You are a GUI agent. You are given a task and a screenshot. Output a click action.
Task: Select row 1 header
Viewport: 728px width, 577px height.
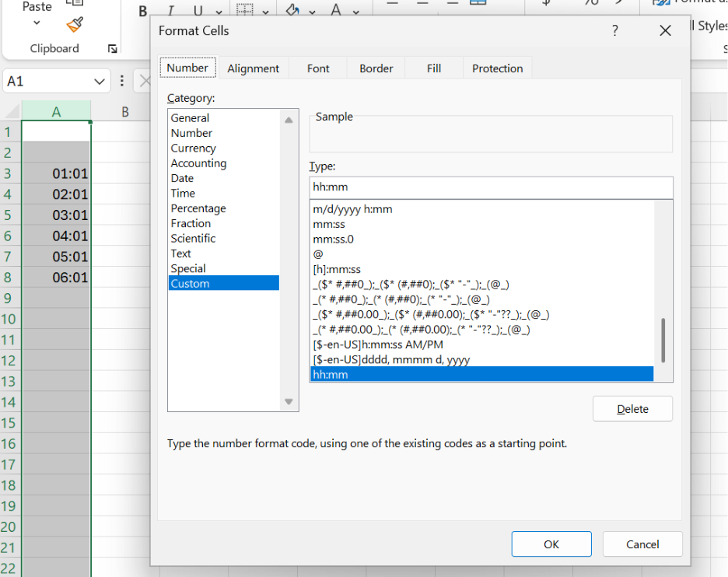pyautogui.click(x=9, y=132)
